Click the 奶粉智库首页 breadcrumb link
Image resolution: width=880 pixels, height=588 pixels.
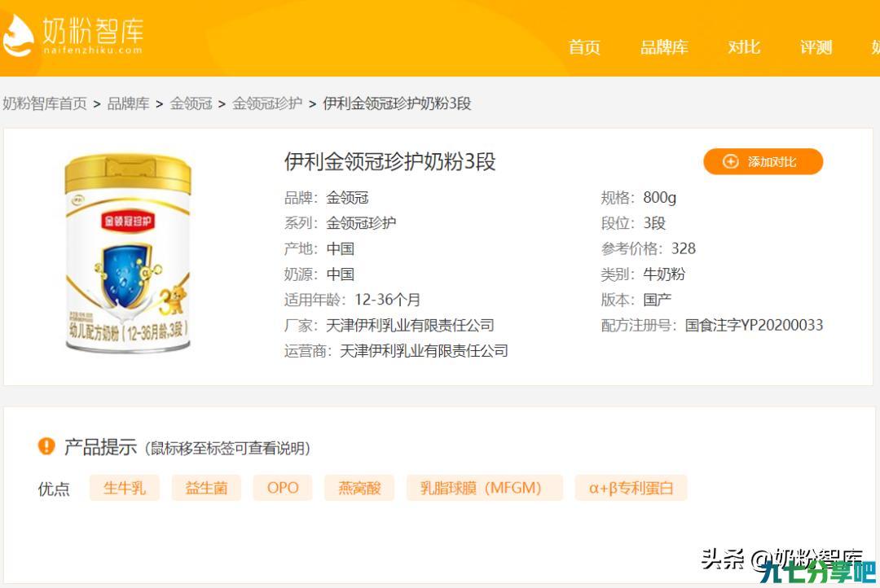(45, 103)
